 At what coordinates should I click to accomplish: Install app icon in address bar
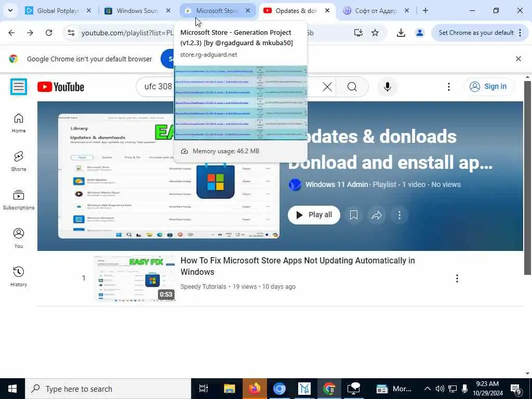(358, 33)
